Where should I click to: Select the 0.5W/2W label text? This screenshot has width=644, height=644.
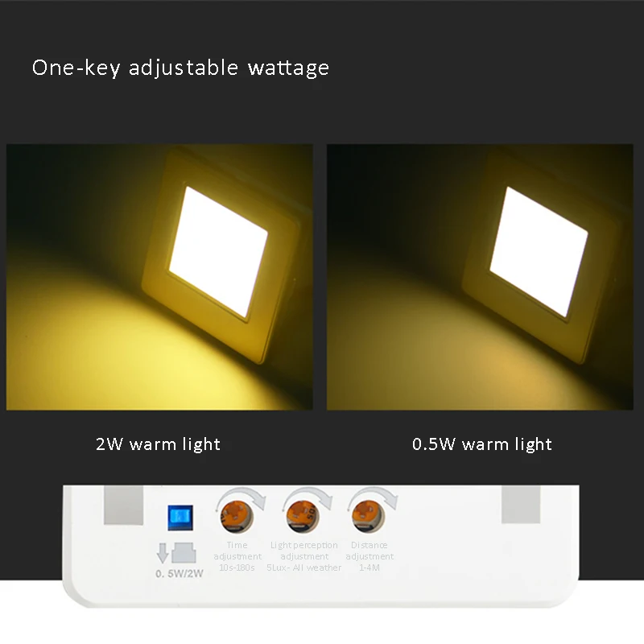point(180,574)
